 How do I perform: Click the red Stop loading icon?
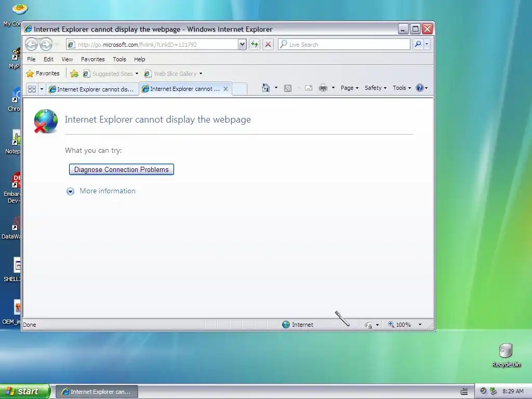tap(268, 44)
